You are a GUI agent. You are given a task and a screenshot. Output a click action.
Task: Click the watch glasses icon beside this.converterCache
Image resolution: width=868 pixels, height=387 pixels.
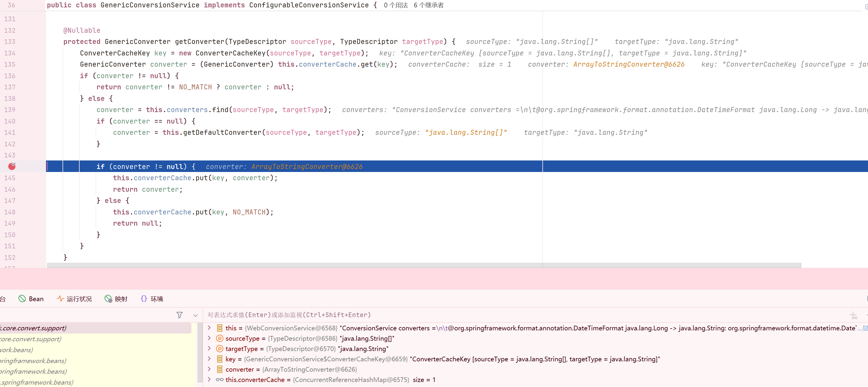click(x=220, y=380)
